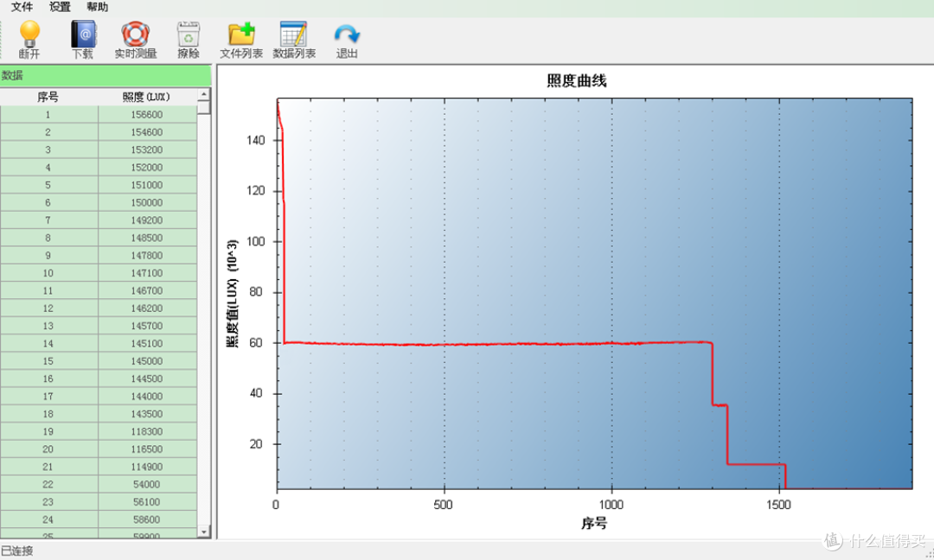The height and width of the screenshot is (560, 934).
Task: Click the data table scrollbar thumb
Action: point(204,108)
